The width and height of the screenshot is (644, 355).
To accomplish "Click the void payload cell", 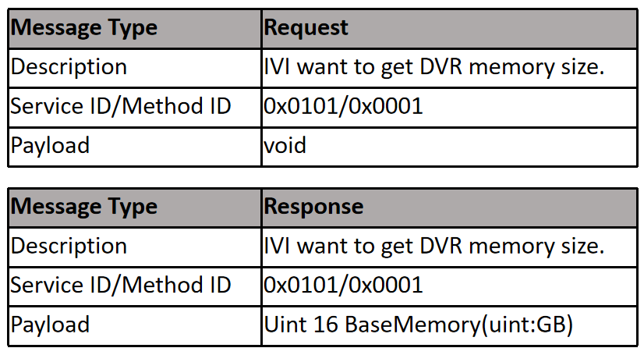I will [x=449, y=147].
